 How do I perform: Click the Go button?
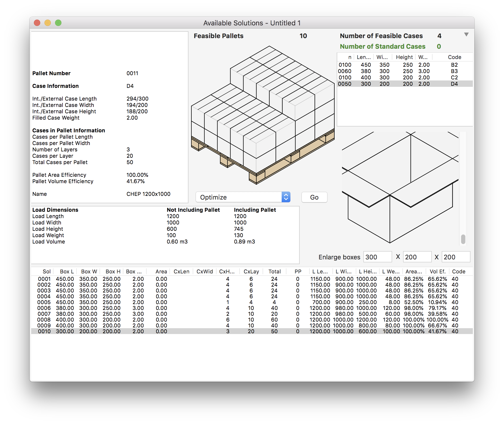(x=314, y=197)
